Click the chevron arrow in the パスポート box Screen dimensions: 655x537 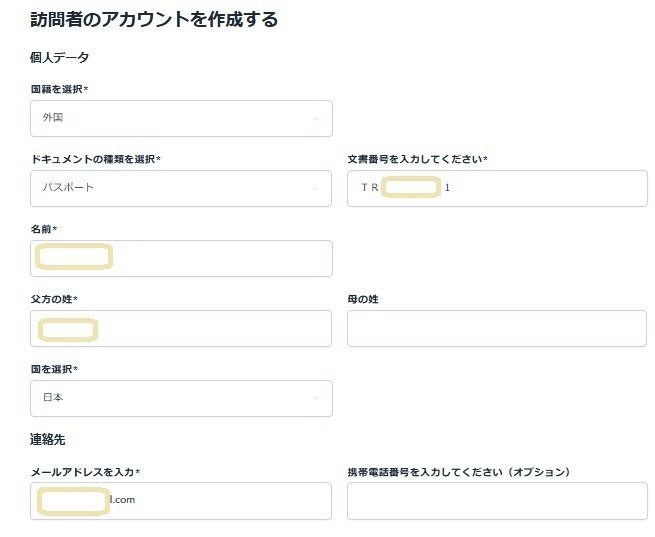point(315,189)
